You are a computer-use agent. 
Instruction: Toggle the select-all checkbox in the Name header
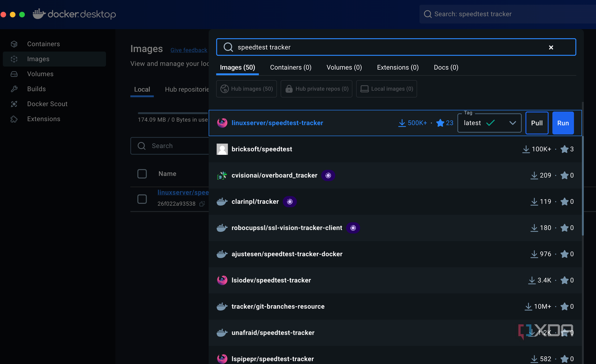point(142,174)
